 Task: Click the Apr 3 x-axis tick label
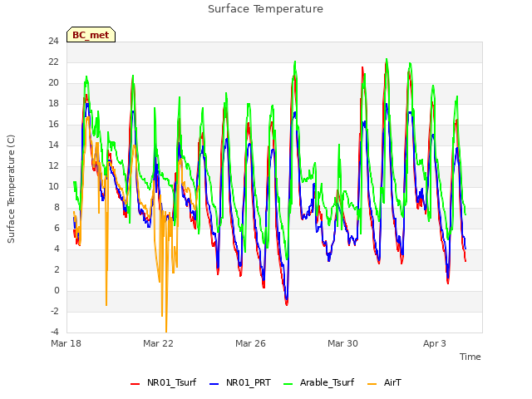(x=434, y=343)
